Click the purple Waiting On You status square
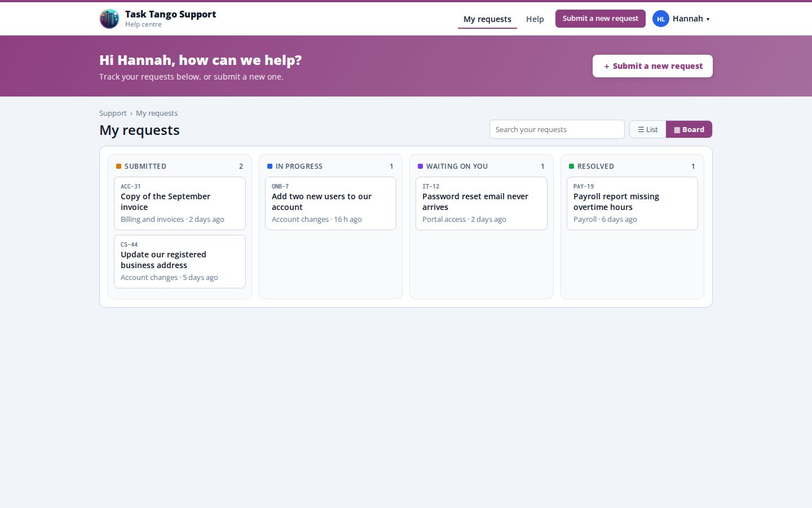Screen dimensions: 812x508 coord(420,167)
